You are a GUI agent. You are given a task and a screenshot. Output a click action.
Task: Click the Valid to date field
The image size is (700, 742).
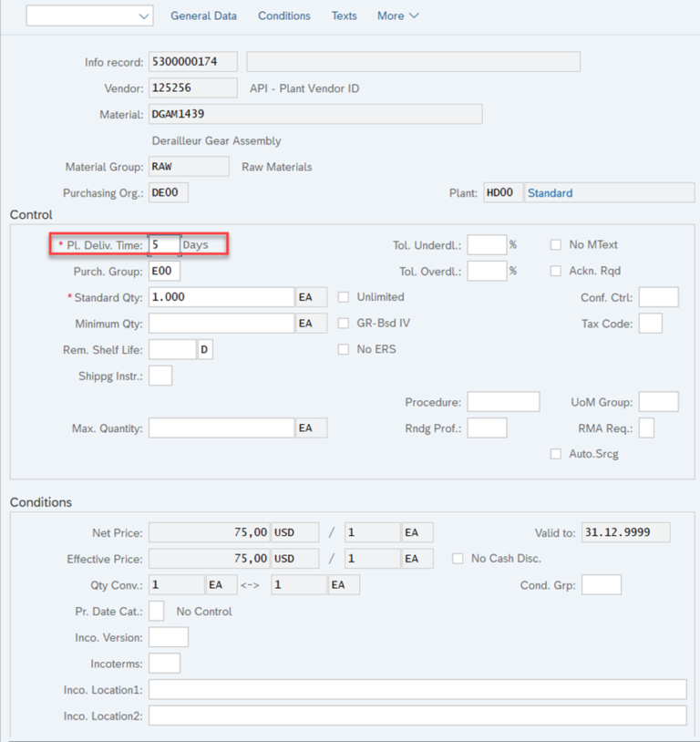coord(625,531)
